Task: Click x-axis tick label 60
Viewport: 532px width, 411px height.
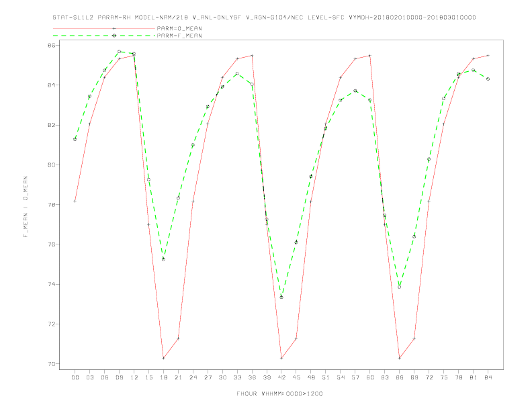Action: pyautogui.click(x=370, y=377)
